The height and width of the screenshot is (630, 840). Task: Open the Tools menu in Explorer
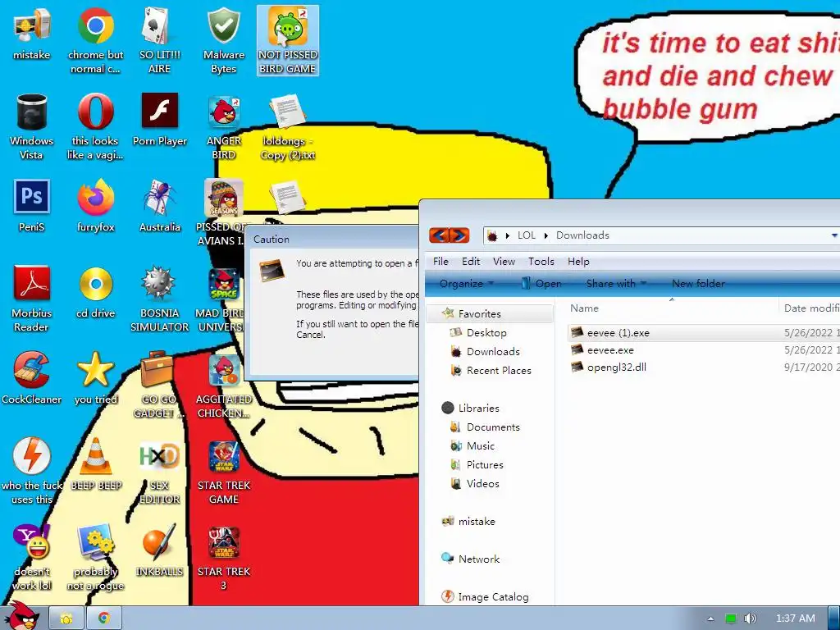click(541, 262)
